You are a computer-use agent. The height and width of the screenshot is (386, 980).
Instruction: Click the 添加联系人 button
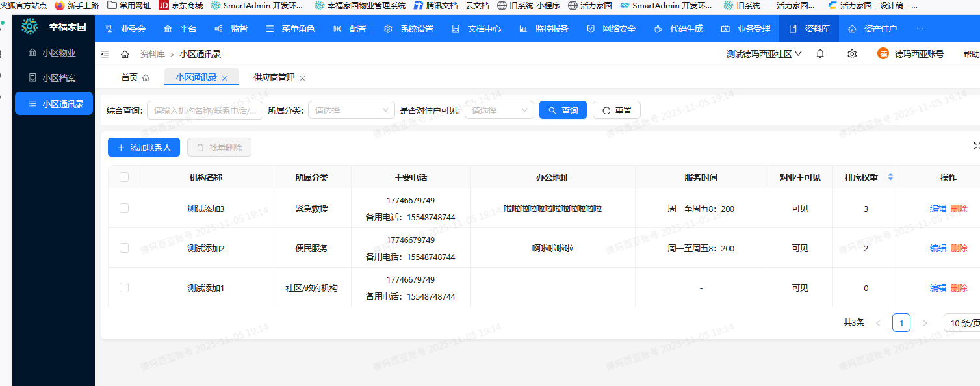[144, 147]
